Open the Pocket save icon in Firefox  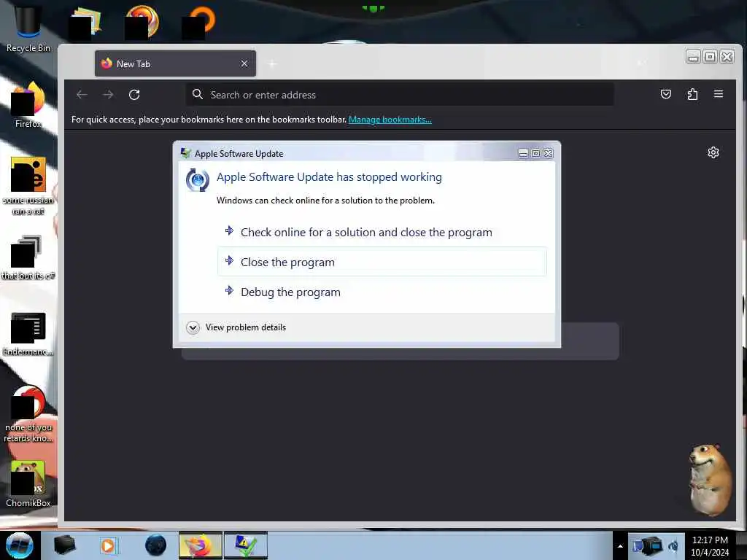point(666,94)
